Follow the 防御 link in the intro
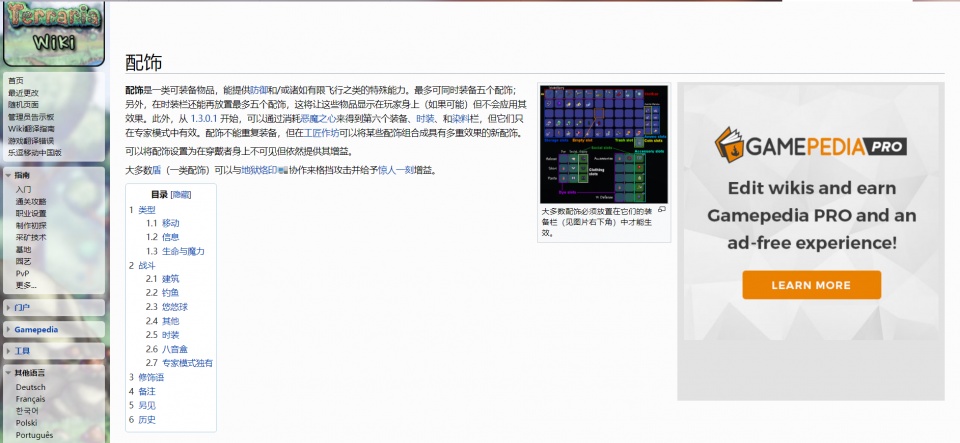Screen dimensions: 960x443 pyautogui.click(x=259, y=90)
